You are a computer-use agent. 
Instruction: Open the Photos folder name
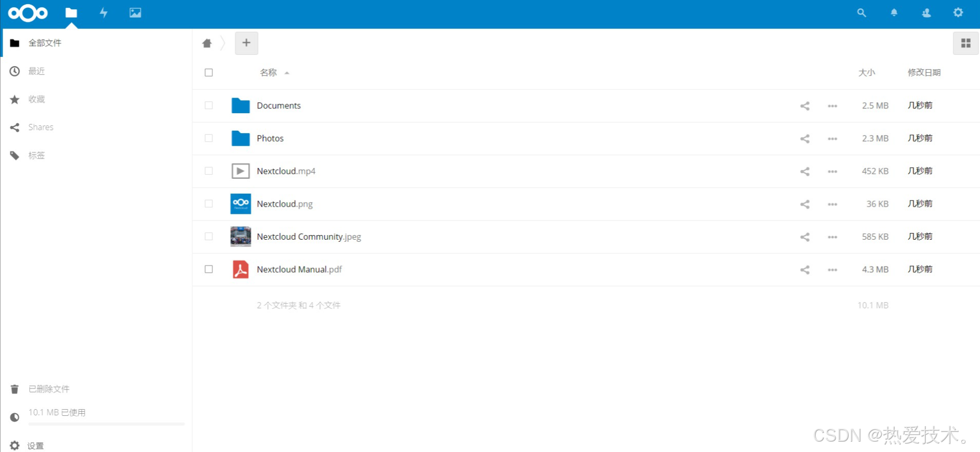coord(270,138)
